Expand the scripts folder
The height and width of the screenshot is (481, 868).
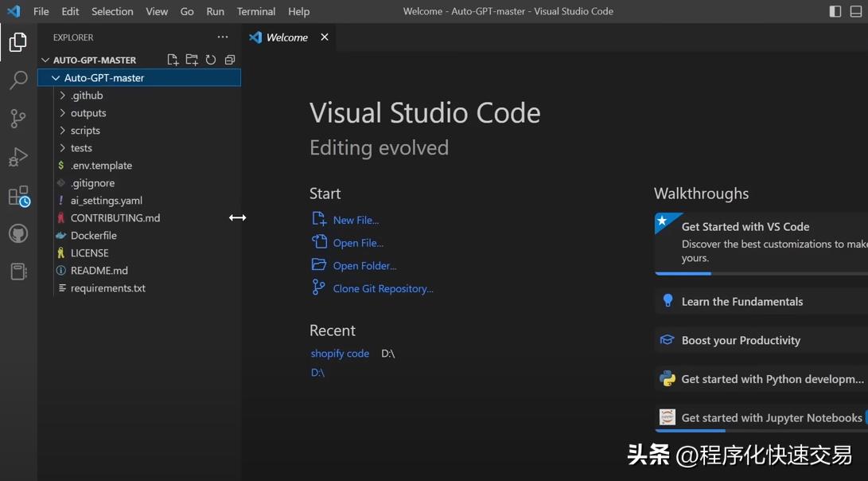[x=84, y=131]
